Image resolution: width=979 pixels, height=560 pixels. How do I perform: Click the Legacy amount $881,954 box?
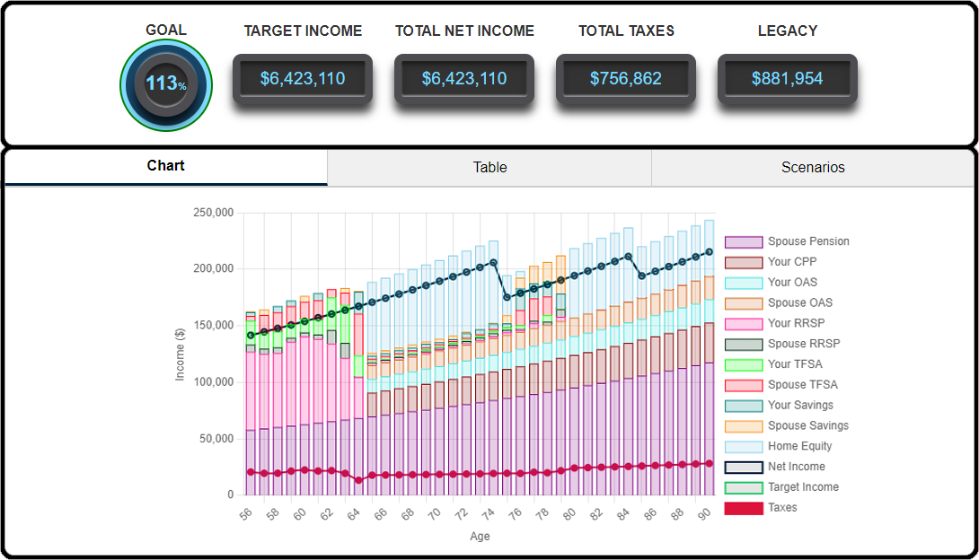click(788, 79)
